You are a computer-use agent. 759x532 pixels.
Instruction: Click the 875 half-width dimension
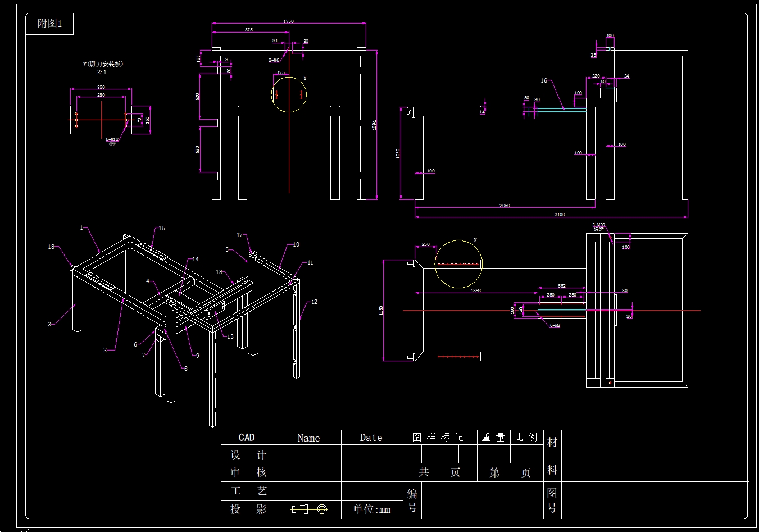(x=249, y=30)
